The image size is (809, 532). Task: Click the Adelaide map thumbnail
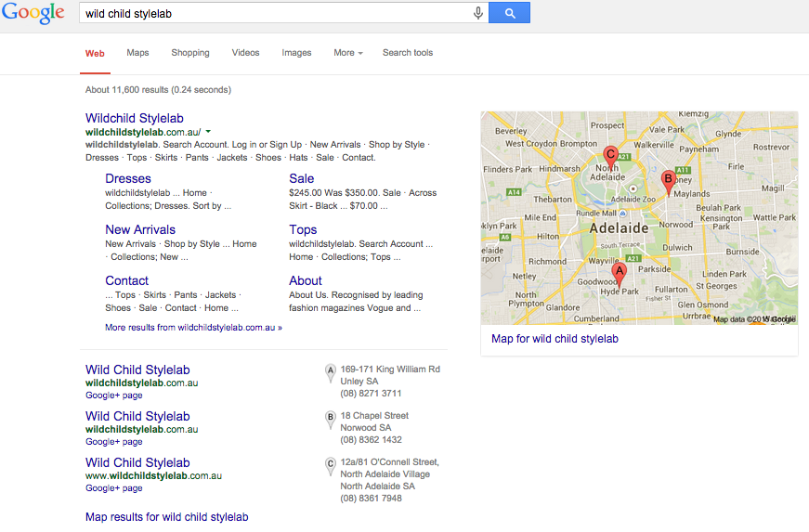tap(639, 217)
